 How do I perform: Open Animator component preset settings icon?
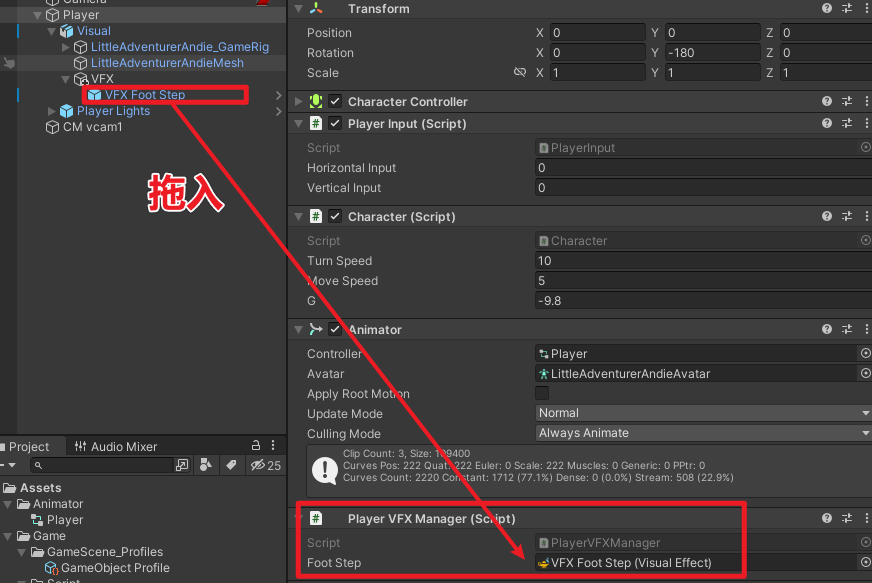847,330
